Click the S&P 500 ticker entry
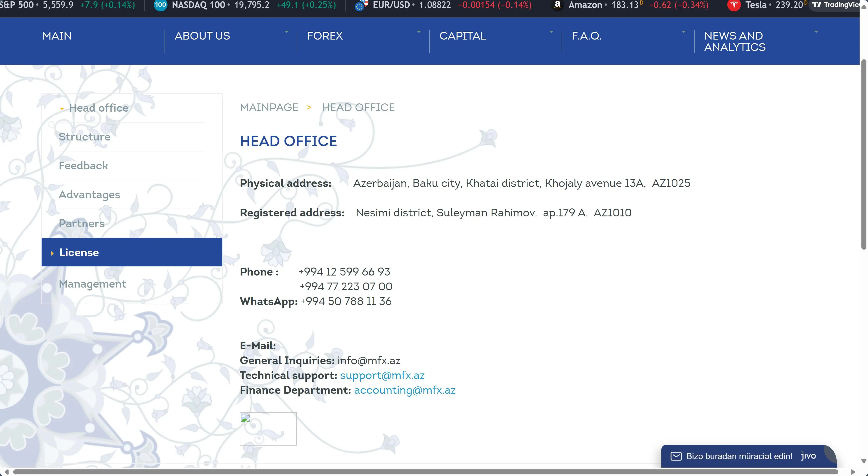868x476 pixels. pyautogui.click(x=67, y=5)
